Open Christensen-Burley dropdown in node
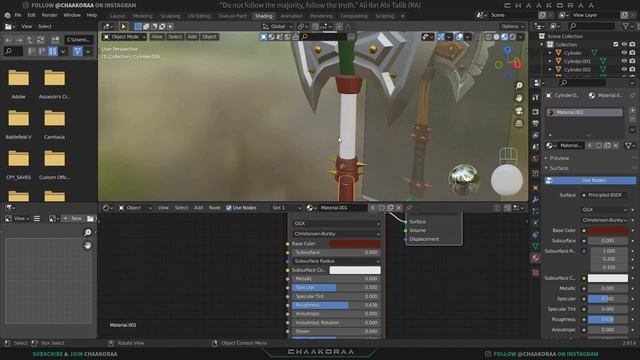 click(x=337, y=234)
